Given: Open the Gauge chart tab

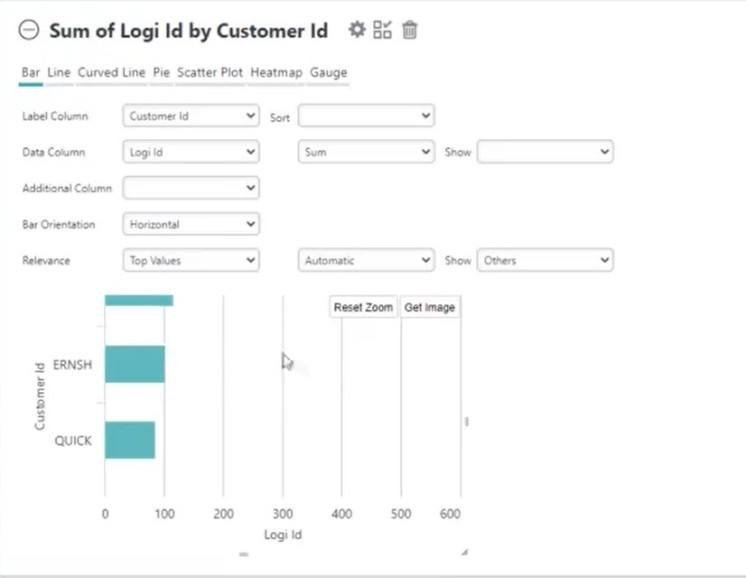Looking at the screenshot, I should (x=328, y=72).
